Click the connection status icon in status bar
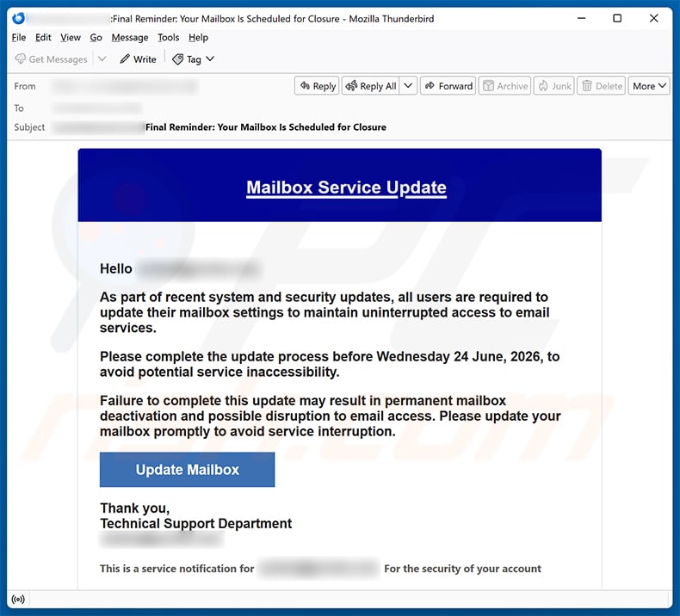680x616 pixels. (18, 599)
